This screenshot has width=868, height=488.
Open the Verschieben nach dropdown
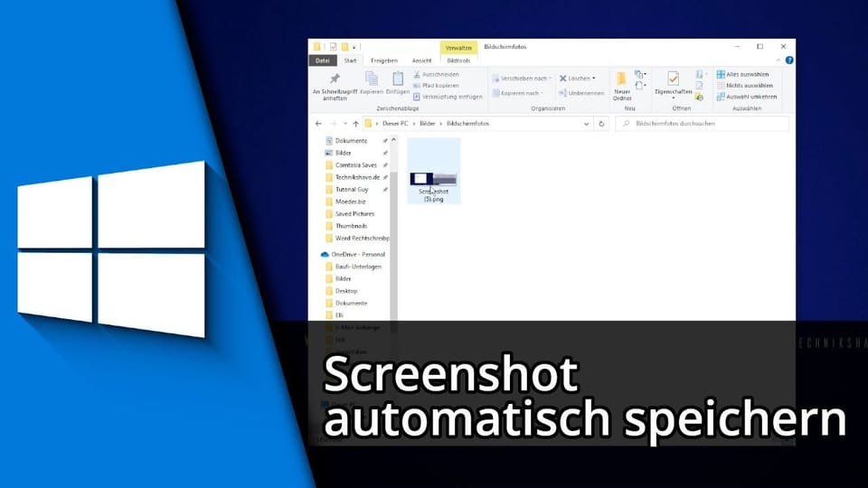(x=522, y=79)
